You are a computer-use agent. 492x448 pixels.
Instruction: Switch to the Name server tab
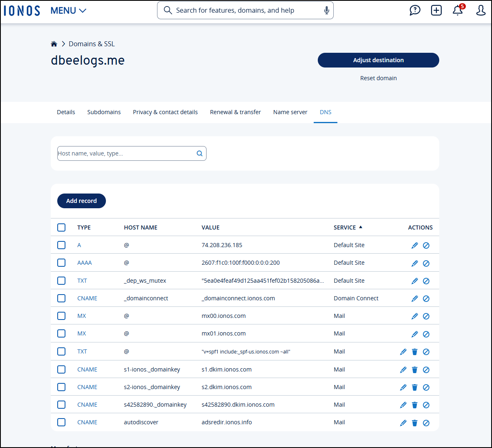tap(290, 112)
